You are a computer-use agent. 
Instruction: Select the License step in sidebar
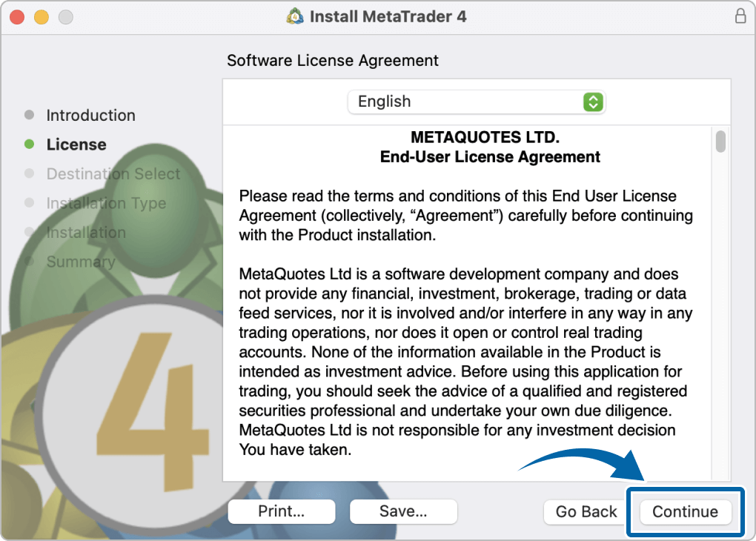coord(76,145)
